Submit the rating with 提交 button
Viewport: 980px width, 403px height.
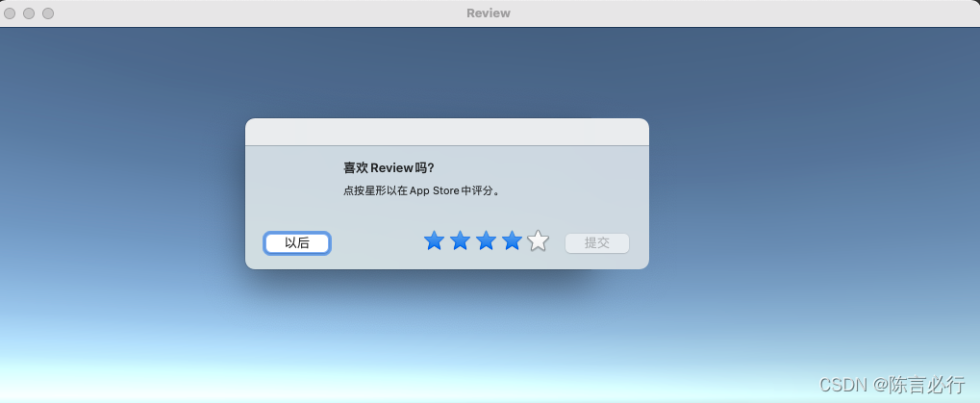click(597, 243)
